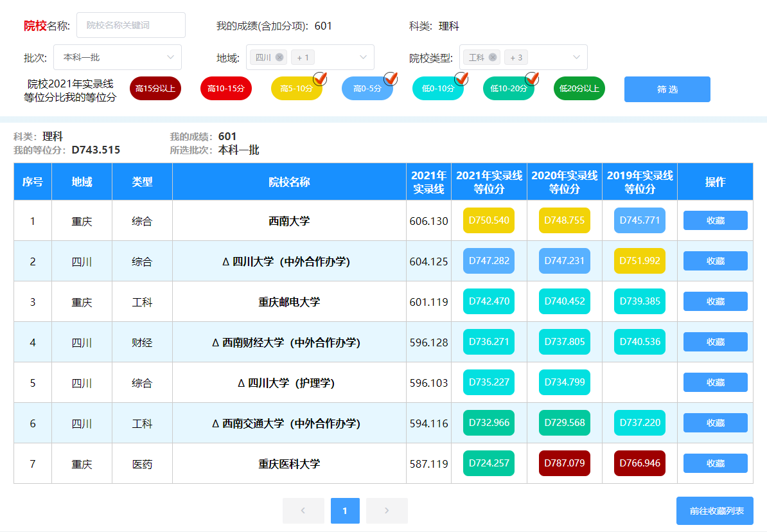This screenshot has height=532, width=767.
Task: Open 前往收藏列表 favorites list
Action: [715, 511]
